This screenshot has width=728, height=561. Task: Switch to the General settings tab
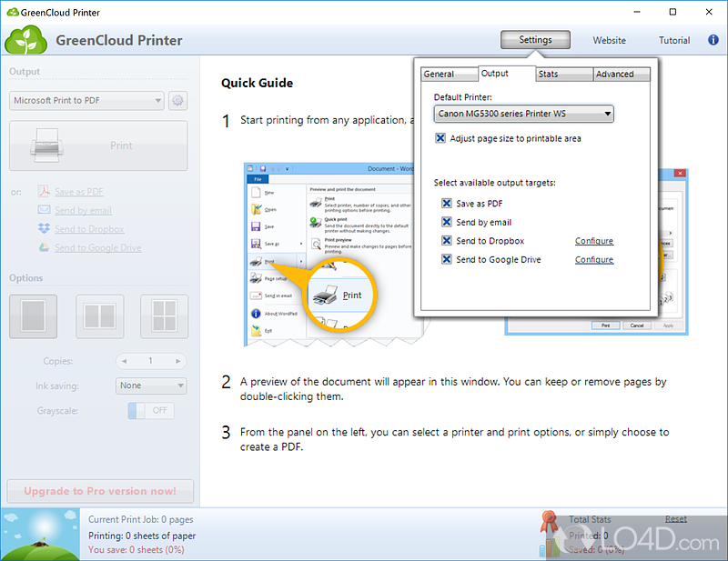click(449, 75)
